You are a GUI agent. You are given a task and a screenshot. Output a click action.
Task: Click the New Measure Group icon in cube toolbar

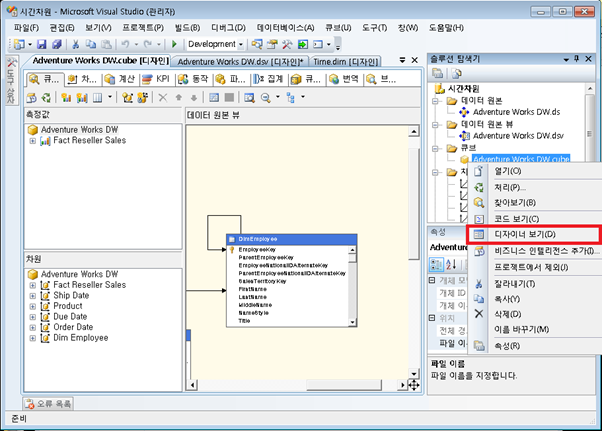point(66,97)
